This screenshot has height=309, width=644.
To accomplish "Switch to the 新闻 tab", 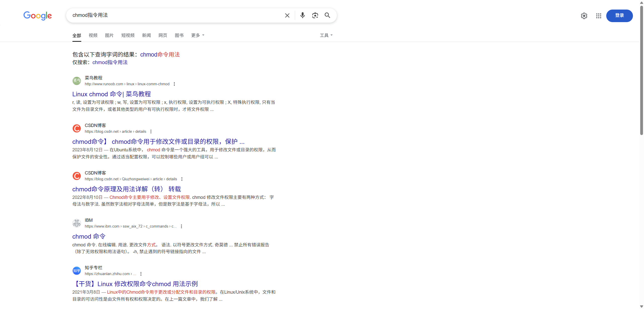I will (x=146, y=35).
